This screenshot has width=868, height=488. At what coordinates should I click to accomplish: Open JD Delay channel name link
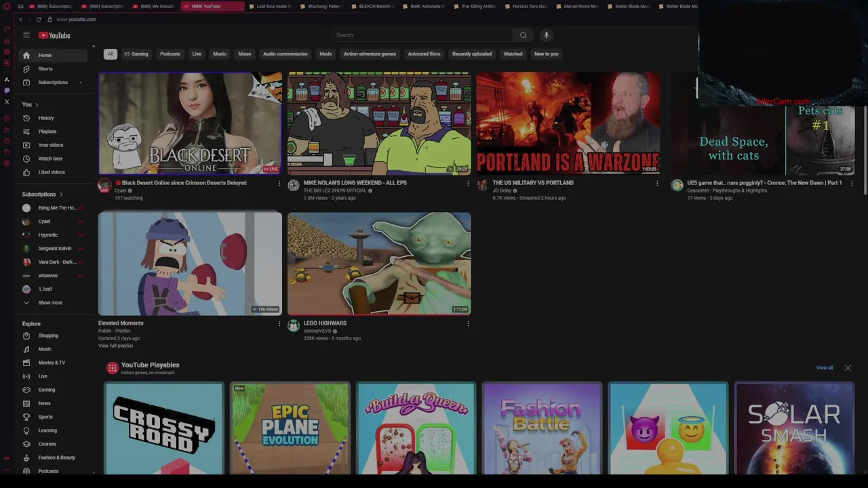pos(502,190)
